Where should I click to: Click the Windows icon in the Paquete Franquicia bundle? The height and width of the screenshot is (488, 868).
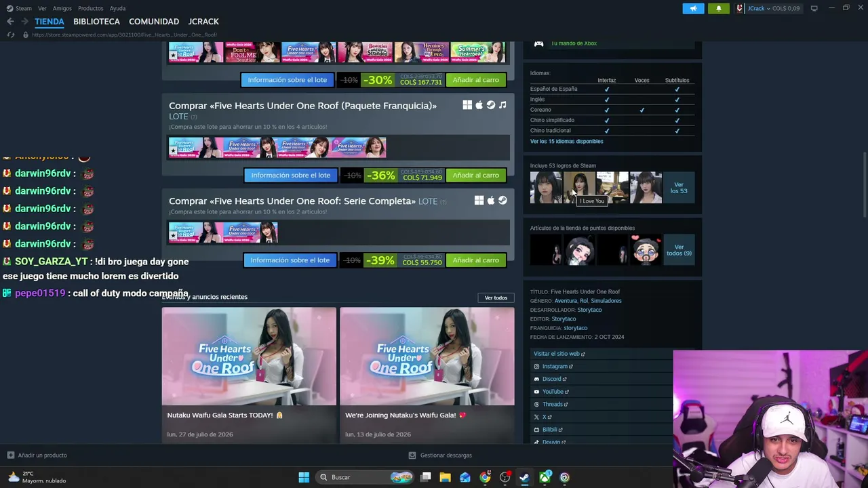coord(467,105)
